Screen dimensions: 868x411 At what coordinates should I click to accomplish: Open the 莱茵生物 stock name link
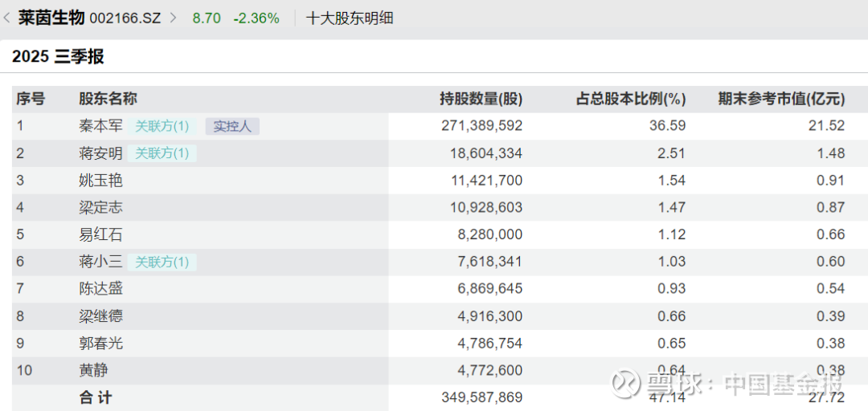coord(51,18)
